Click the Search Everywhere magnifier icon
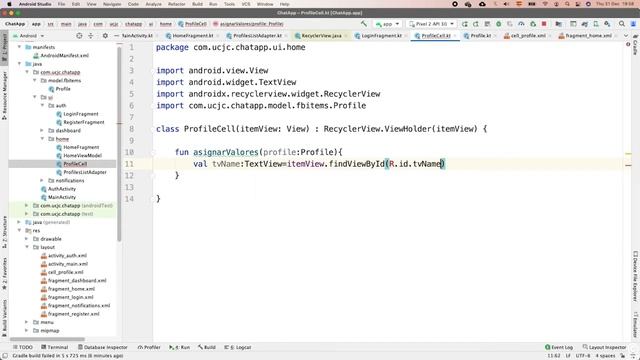Viewport: 640px width, 360px height. [622, 24]
